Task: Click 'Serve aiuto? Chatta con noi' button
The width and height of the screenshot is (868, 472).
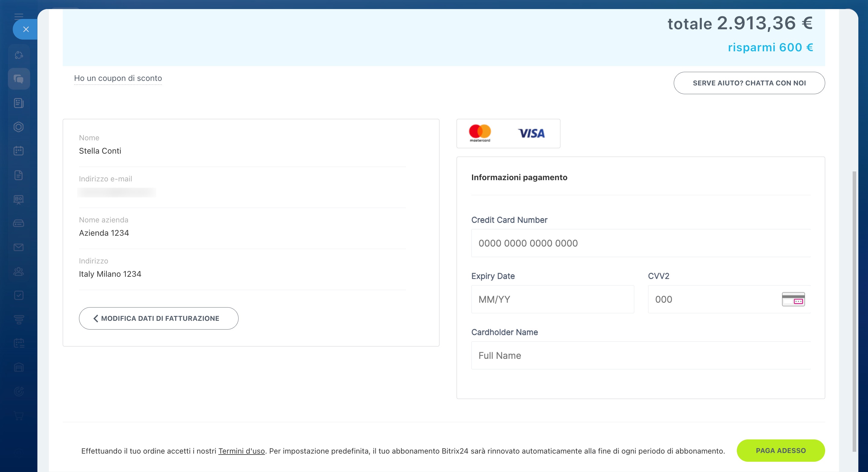Action: tap(749, 83)
